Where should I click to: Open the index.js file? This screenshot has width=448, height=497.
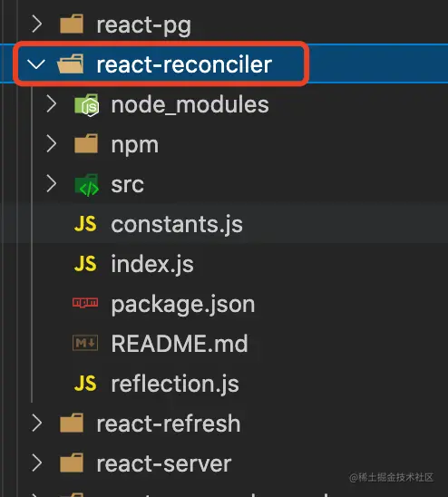[x=152, y=264]
